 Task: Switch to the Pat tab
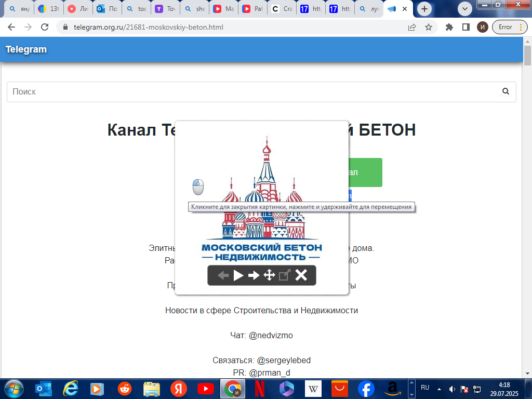253,9
